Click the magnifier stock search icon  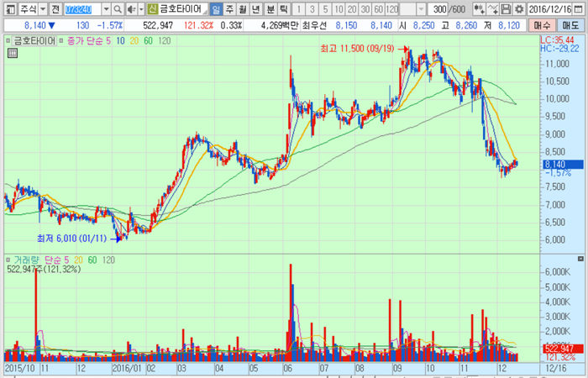pyautogui.click(x=118, y=9)
